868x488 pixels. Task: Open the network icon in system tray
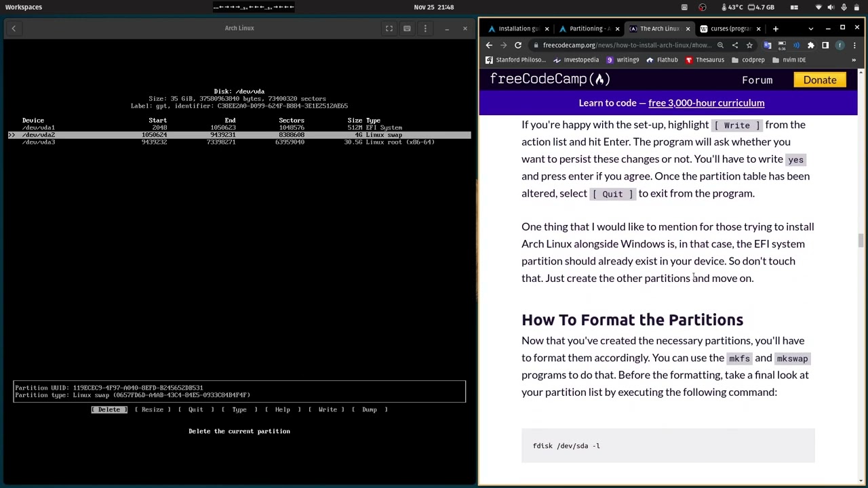(x=818, y=7)
